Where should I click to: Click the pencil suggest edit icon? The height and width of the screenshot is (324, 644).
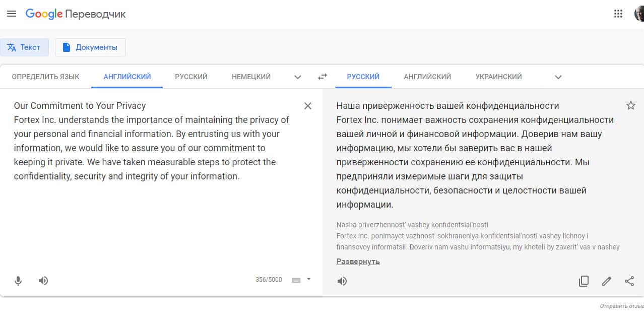[607, 281]
